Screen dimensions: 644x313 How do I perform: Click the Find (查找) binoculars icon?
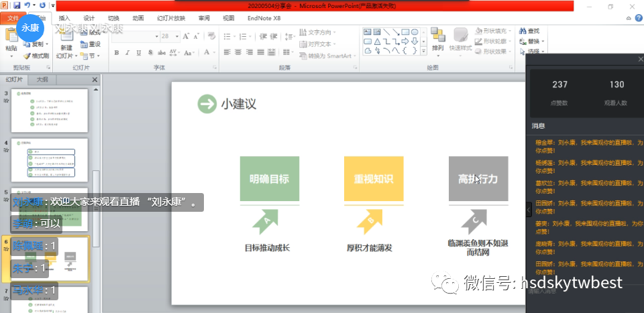coord(523,31)
